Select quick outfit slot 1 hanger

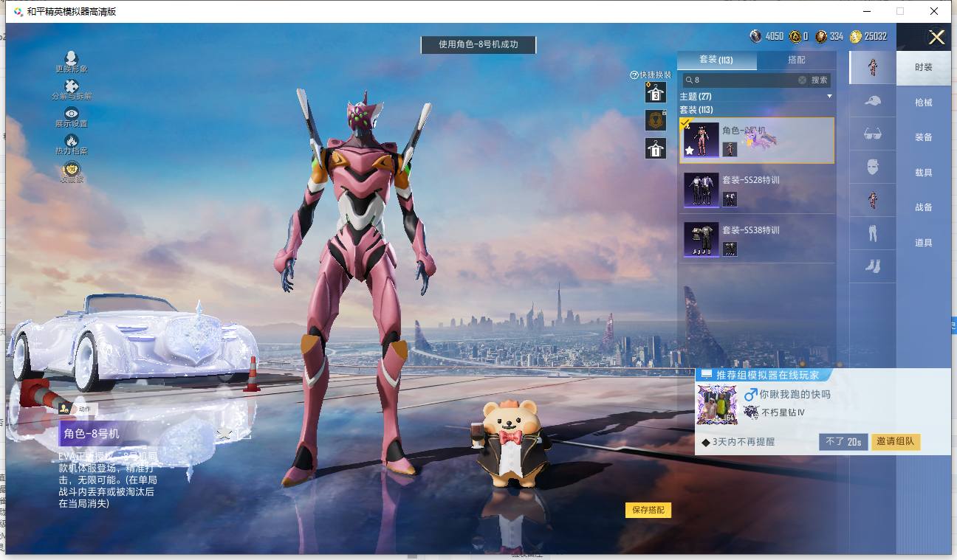coord(656,148)
